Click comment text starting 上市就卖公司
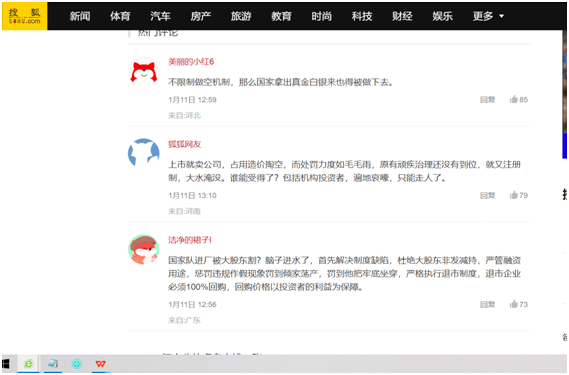 [344, 171]
